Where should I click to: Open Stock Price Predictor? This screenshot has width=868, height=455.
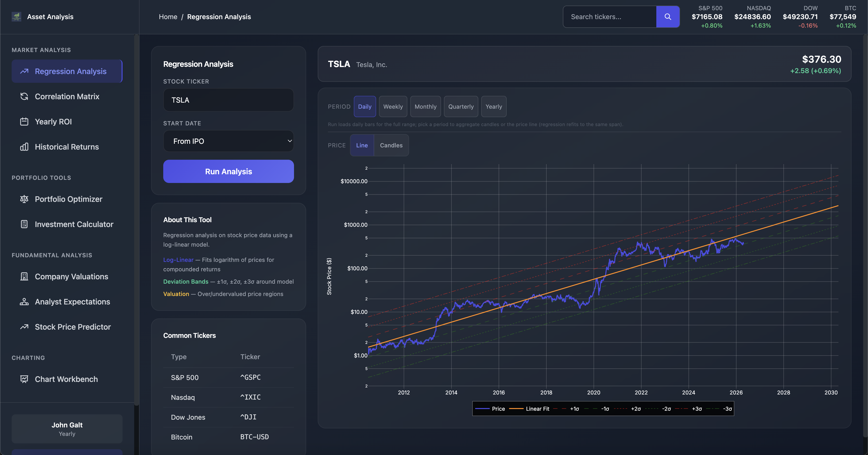(67, 327)
